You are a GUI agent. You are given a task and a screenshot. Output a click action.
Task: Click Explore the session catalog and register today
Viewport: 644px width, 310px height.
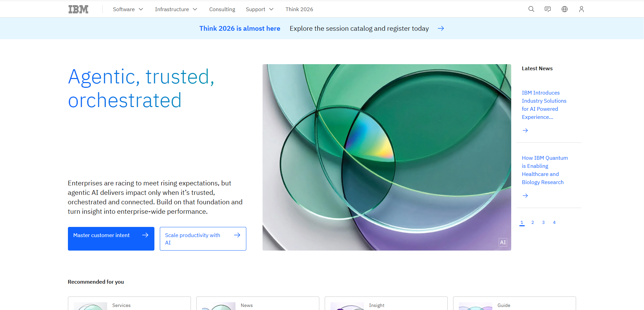(359, 28)
